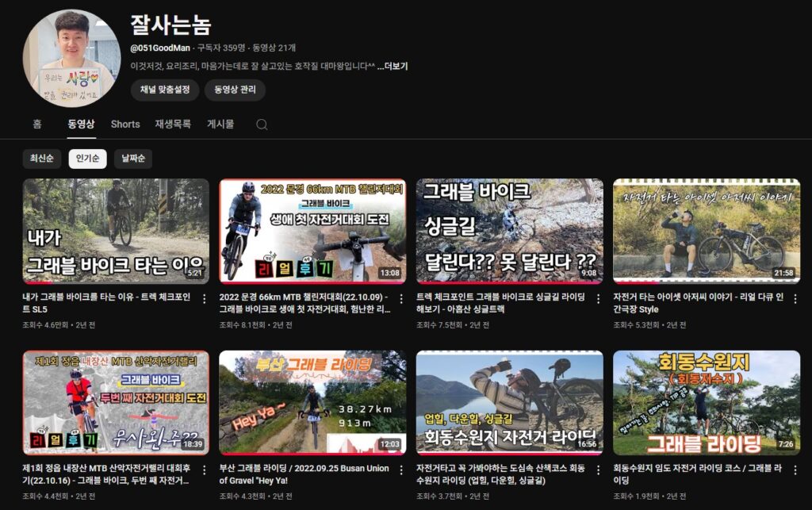812x510 pixels.
Task: Click the 채널 맞춤설정 button
Action: tap(164, 90)
